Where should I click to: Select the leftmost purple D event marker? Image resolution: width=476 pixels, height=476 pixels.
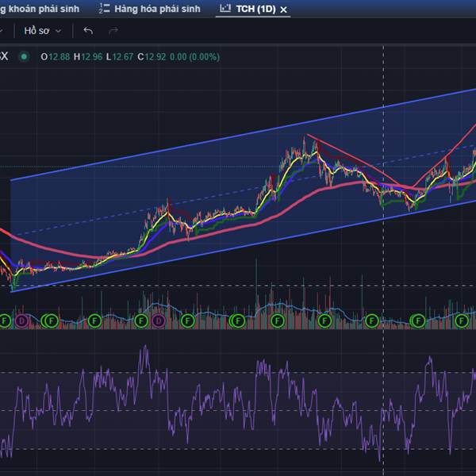pos(21,321)
